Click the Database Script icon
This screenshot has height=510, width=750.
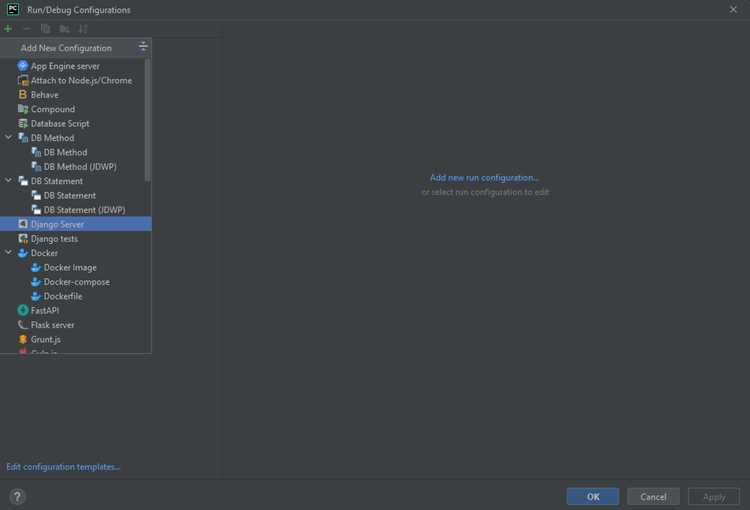(x=22, y=123)
